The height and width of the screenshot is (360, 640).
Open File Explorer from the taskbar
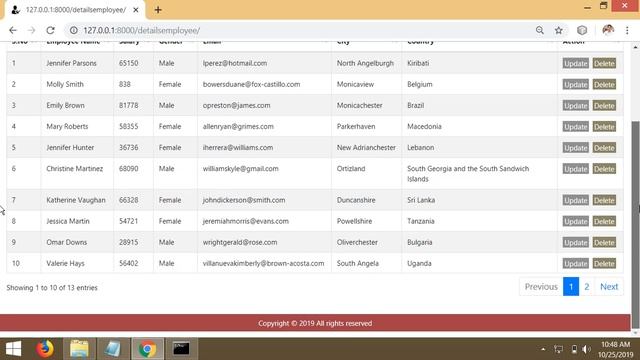point(79,349)
